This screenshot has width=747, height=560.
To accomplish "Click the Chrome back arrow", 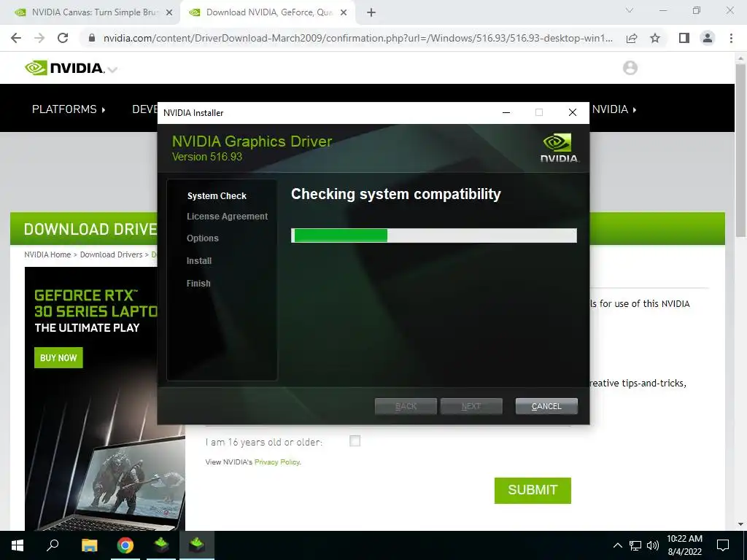I will [16, 38].
